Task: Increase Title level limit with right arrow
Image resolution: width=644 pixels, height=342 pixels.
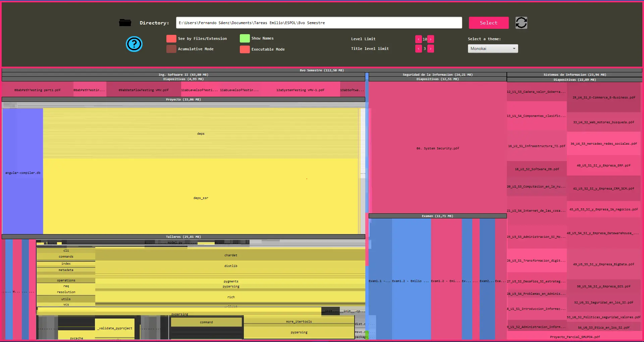Action: 431,49
